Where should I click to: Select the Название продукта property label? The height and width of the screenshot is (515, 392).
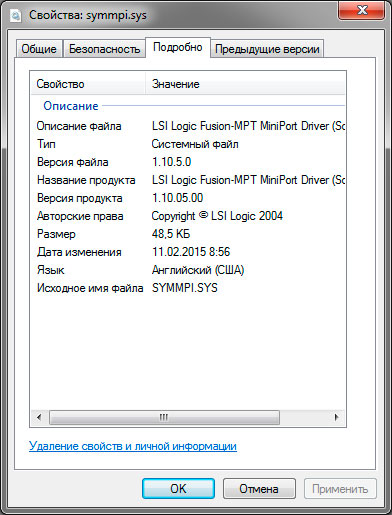coord(86,180)
